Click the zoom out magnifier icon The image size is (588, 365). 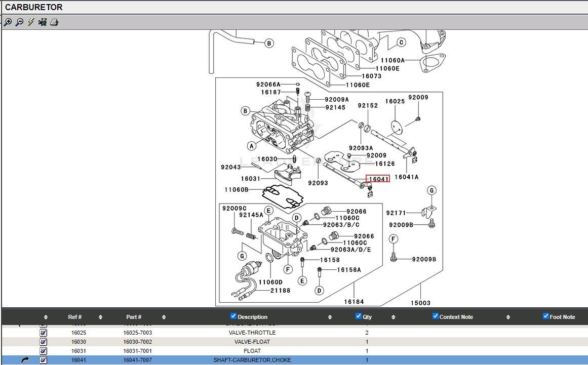19,22
